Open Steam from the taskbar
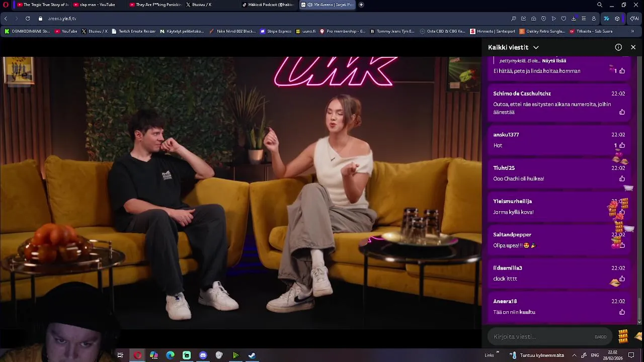The height and width of the screenshot is (362, 644). (252, 355)
